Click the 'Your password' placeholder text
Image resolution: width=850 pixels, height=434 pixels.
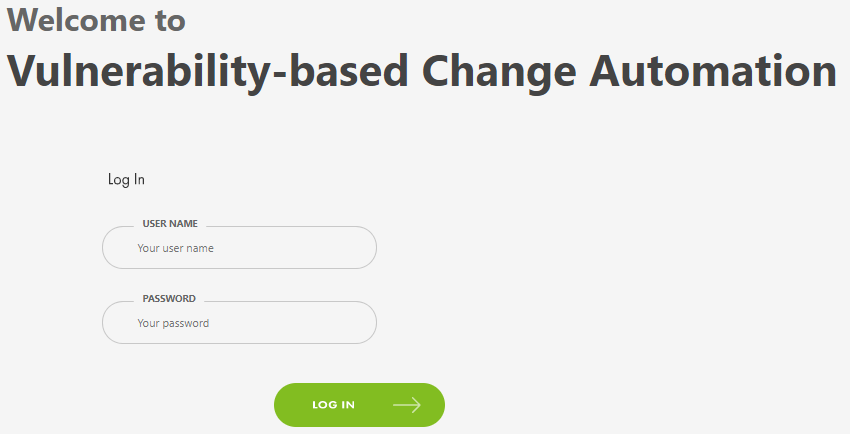point(173,323)
